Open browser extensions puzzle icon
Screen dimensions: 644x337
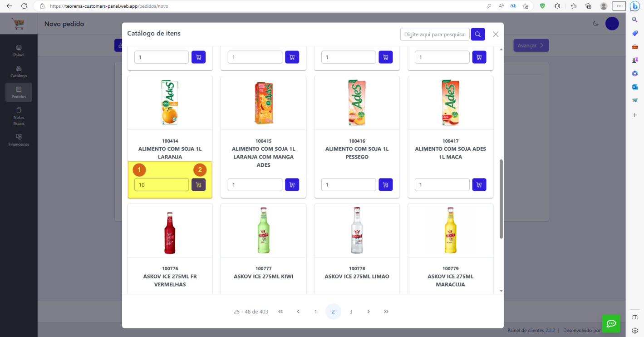coord(557,6)
